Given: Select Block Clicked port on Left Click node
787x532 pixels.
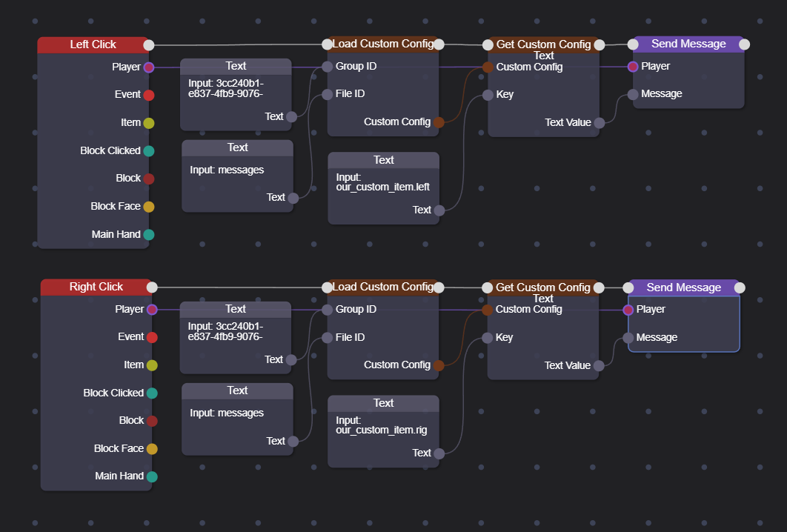Looking at the screenshot, I should [x=148, y=151].
